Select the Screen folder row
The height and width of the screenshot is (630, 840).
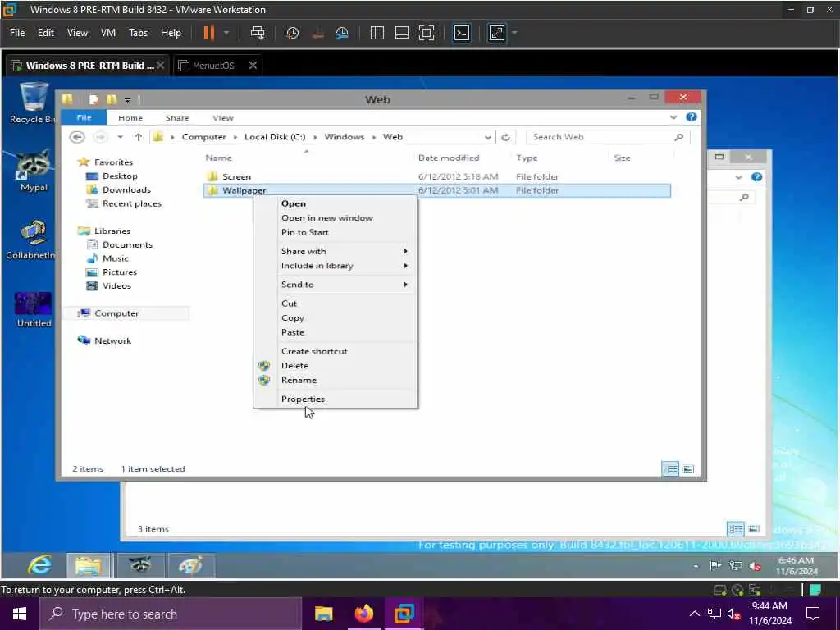[x=436, y=177]
